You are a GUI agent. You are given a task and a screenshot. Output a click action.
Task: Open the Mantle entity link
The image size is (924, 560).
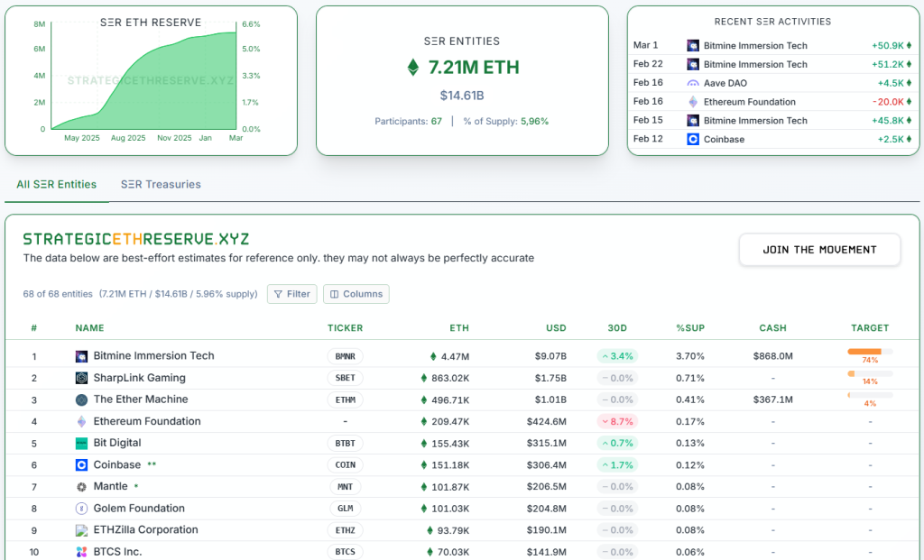point(110,487)
